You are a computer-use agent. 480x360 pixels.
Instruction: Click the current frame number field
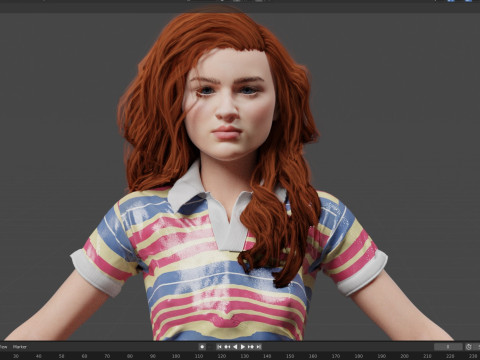[448, 347]
